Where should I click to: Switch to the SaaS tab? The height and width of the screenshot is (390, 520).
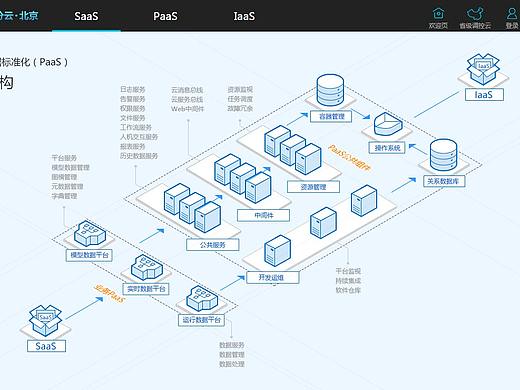pos(86,16)
